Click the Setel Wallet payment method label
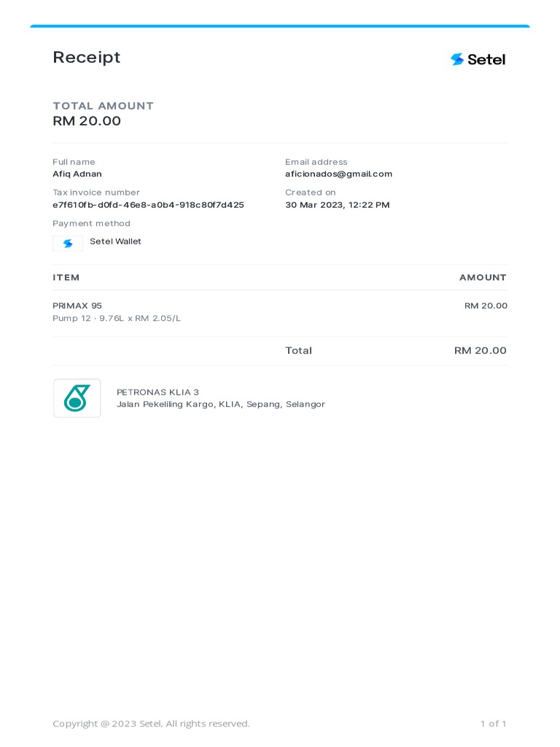Viewport: 560px width, 747px height. click(x=115, y=241)
